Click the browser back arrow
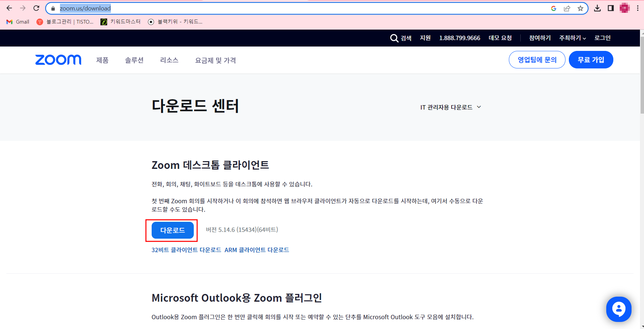 (9, 8)
